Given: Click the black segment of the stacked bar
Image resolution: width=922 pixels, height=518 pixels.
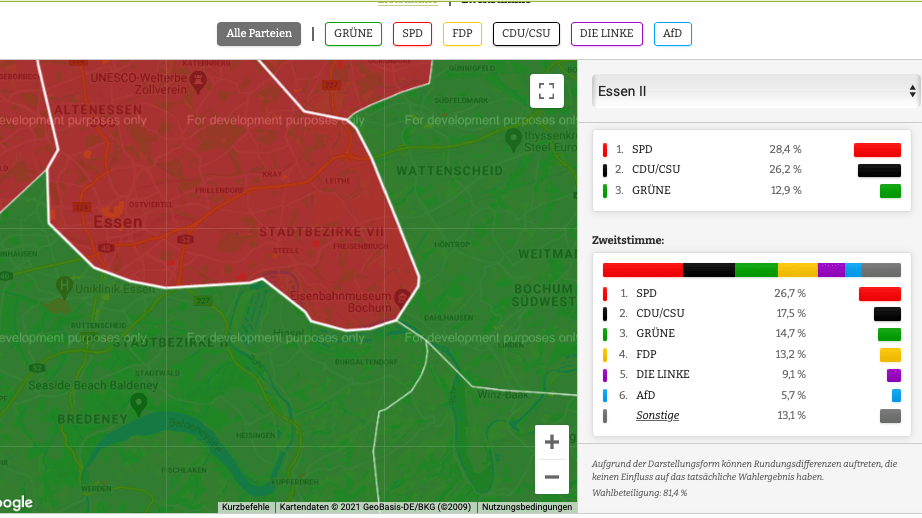Looking at the screenshot, I should (x=709, y=270).
